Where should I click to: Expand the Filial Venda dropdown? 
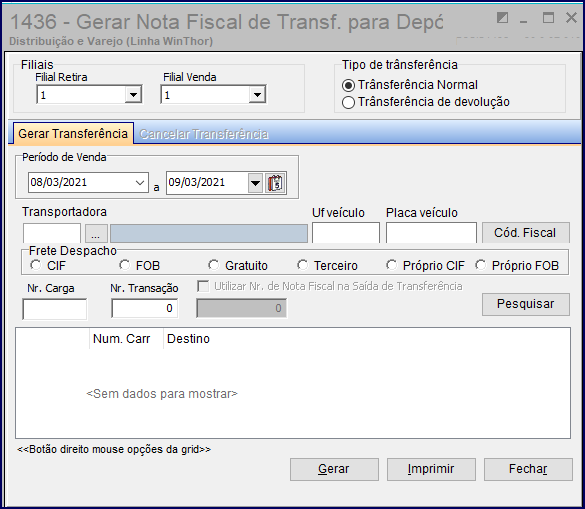click(257, 95)
